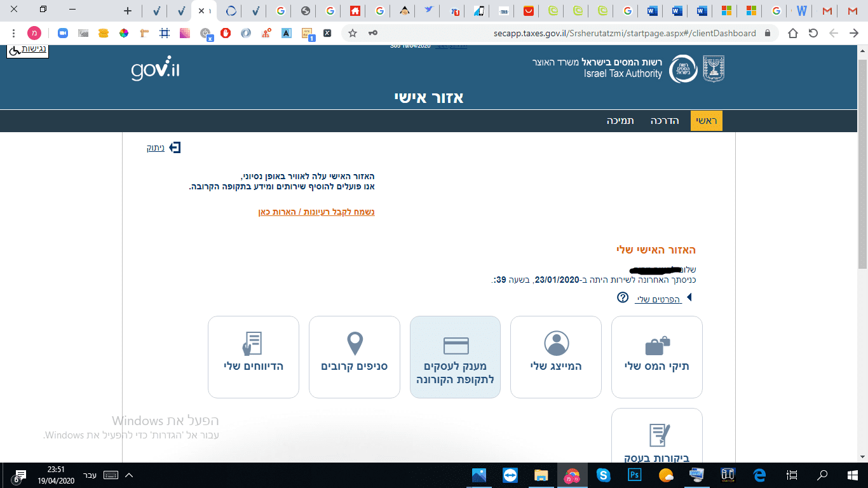Show hidden system tray icons
This screenshot has width=868, height=488.
tap(130, 475)
